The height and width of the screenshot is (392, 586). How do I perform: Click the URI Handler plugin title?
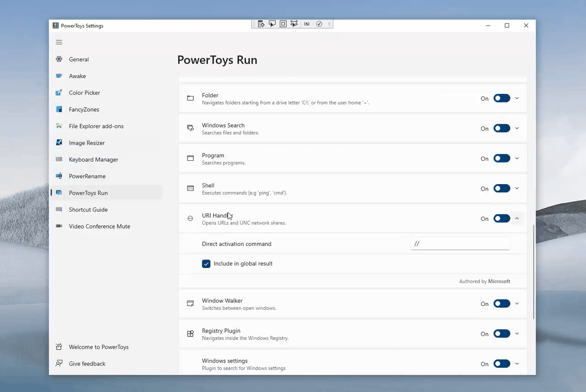point(217,215)
